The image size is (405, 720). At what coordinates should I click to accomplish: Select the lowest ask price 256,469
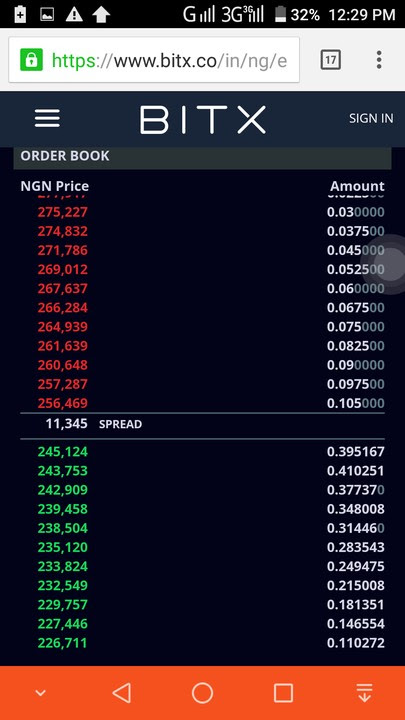pos(62,403)
